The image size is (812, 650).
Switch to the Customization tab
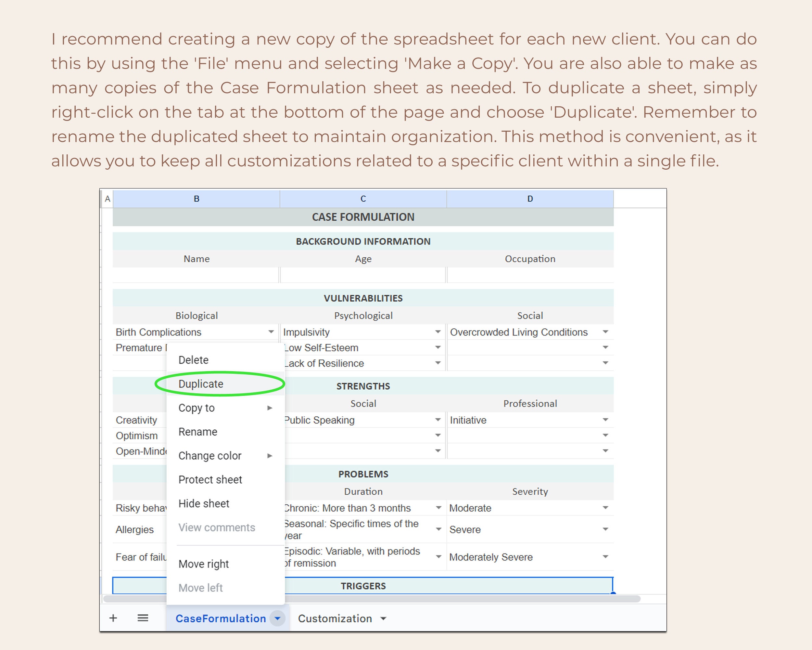tap(335, 618)
